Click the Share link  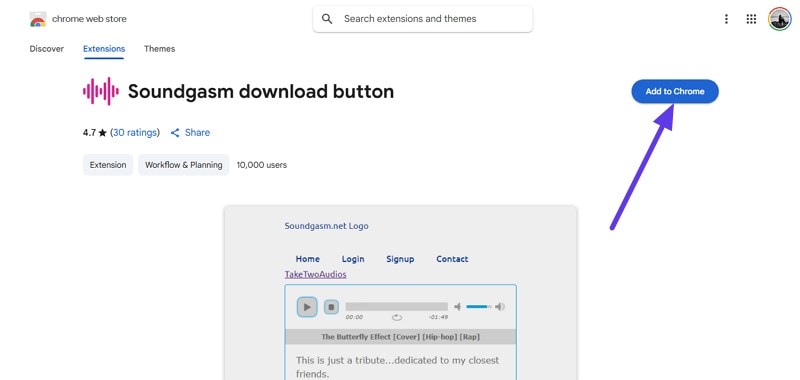197,133
